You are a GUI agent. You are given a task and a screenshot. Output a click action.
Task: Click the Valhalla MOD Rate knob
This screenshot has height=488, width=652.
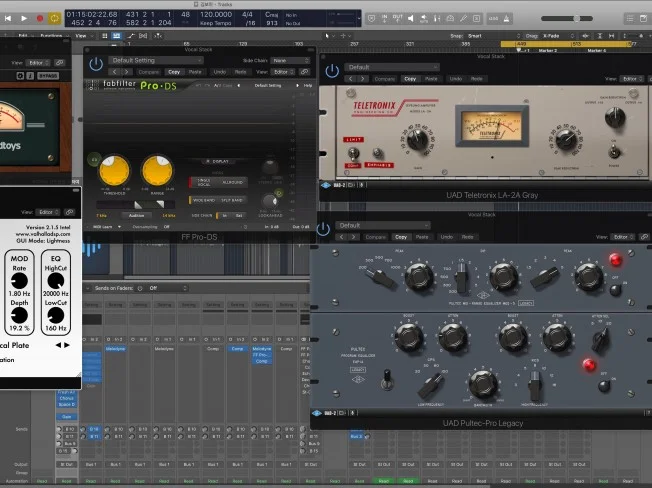[x=19, y=281]
